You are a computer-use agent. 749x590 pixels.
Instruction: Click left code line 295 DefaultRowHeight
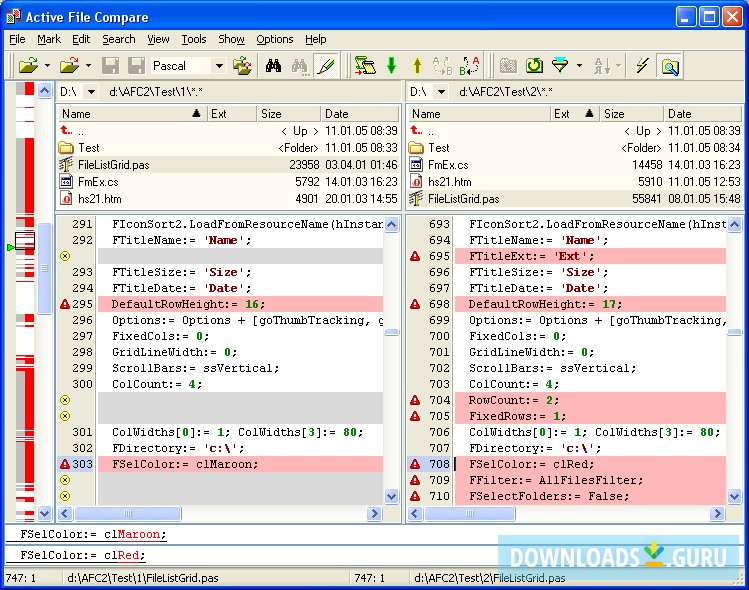[x=240, y=304]
